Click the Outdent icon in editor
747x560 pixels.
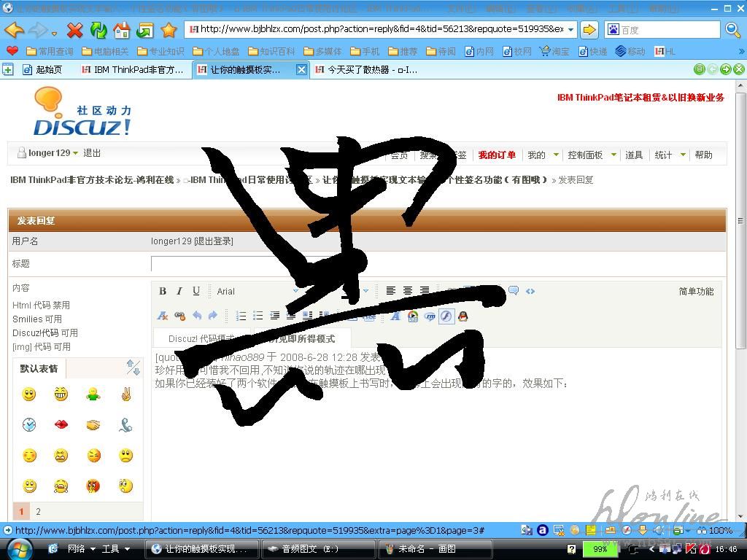tap(274, 315)
